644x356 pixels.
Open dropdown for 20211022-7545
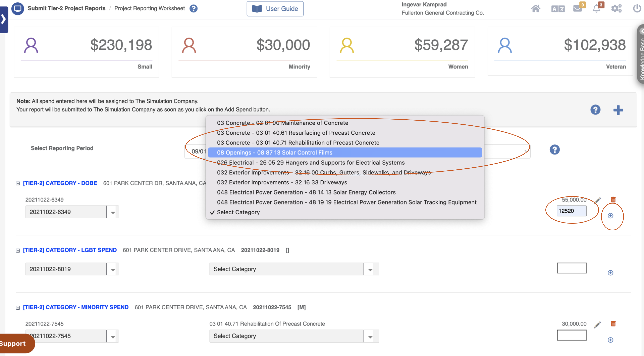click(72, 336)
